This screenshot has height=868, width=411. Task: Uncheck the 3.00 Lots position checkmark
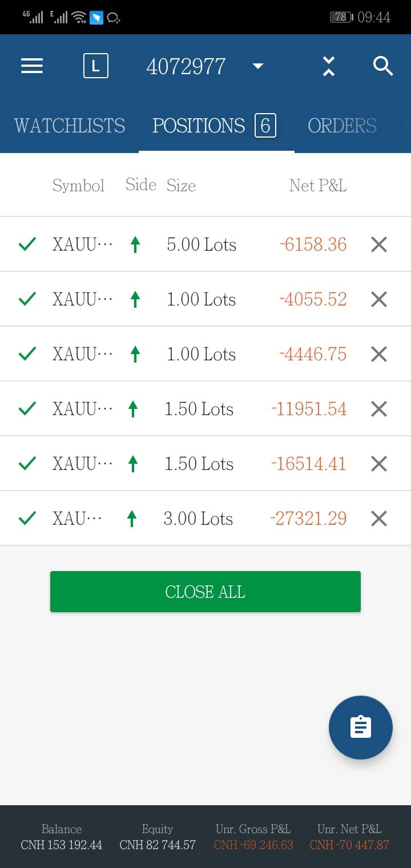27,519
